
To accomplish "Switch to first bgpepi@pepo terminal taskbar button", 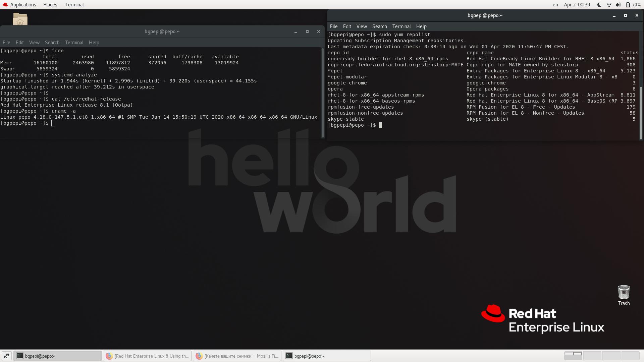I will tap(57, 356).
